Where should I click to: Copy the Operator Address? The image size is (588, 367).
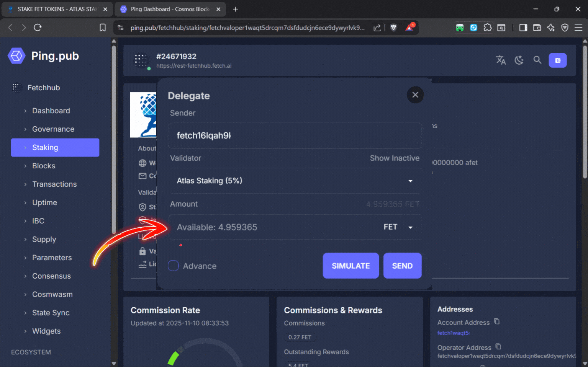click(x=498, y=346)
